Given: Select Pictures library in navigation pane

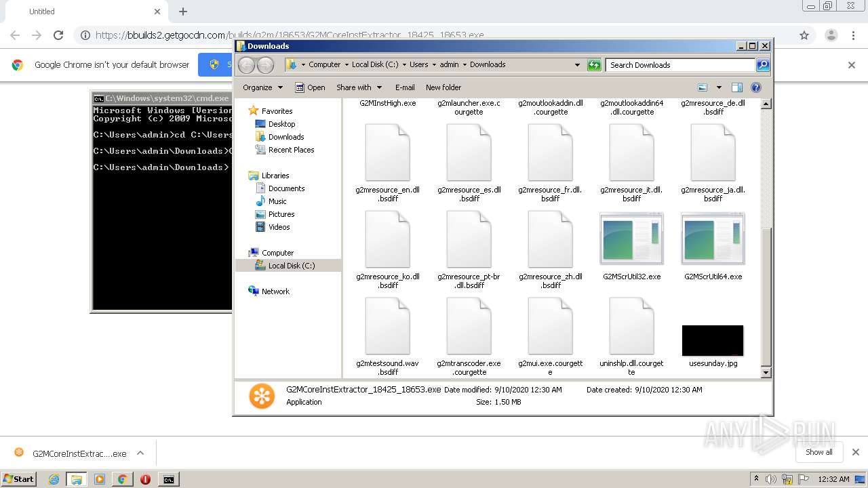Looking at the screenshot, I should (275, 214).
